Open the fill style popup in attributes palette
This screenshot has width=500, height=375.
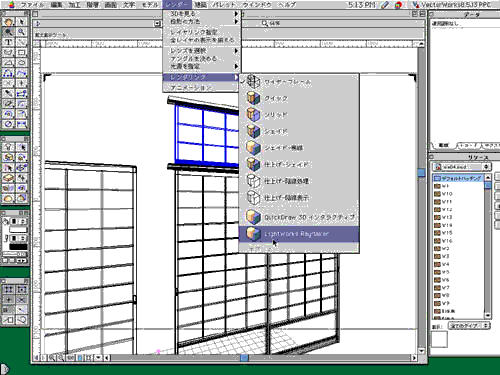pos(19,221)
